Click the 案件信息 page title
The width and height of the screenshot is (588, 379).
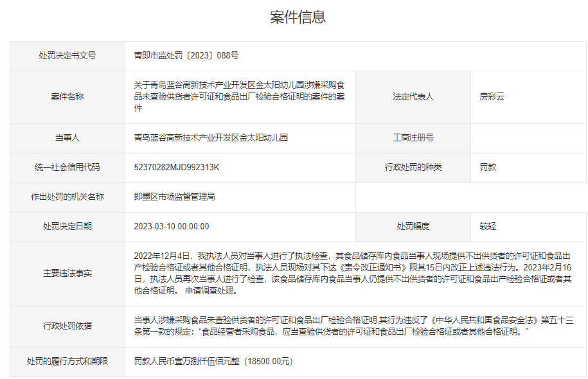tap(294, 19)
